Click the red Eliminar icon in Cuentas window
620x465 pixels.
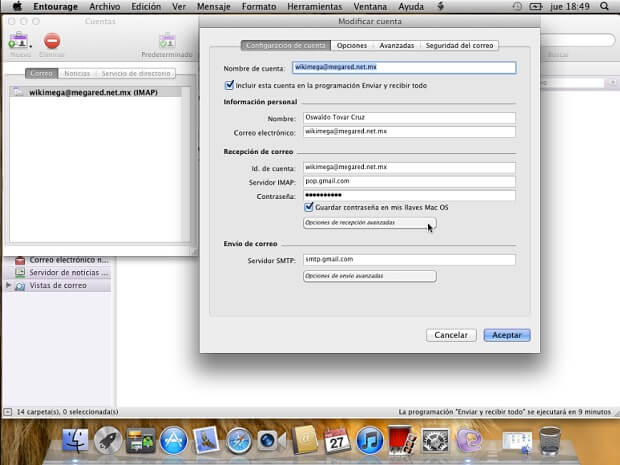click(x=52, y=41)
